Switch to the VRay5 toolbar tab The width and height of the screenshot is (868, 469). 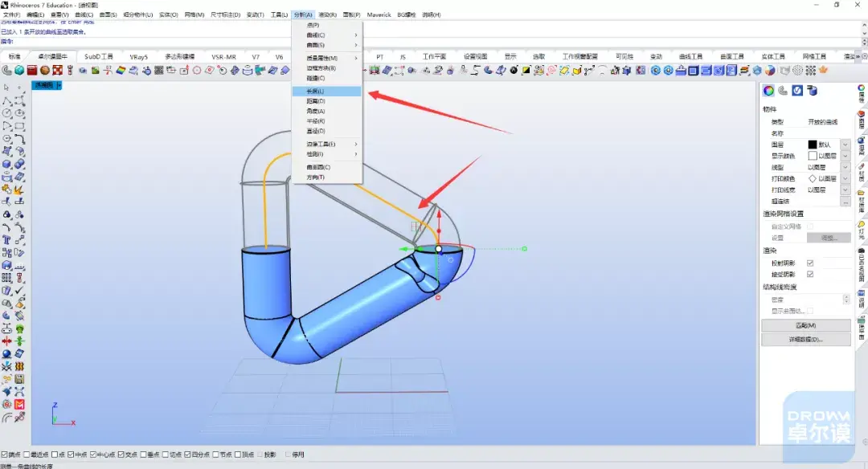pyautogui.click(x=138, y=56)
